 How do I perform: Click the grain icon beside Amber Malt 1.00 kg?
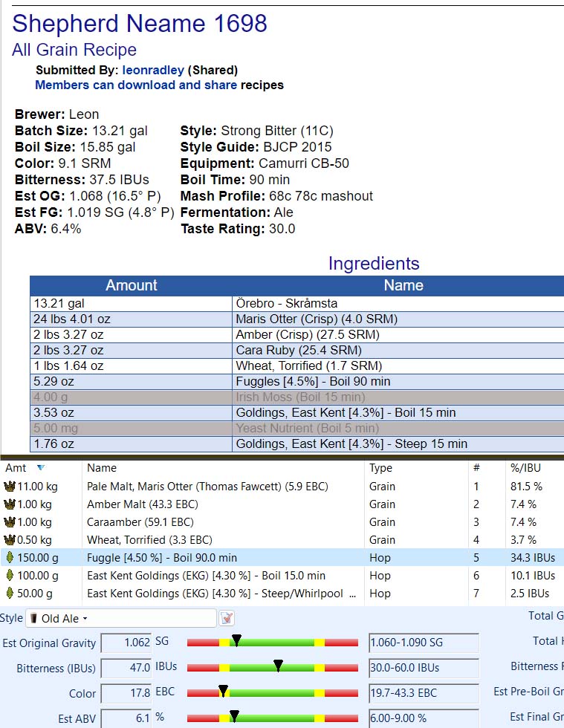pos(10,504)
